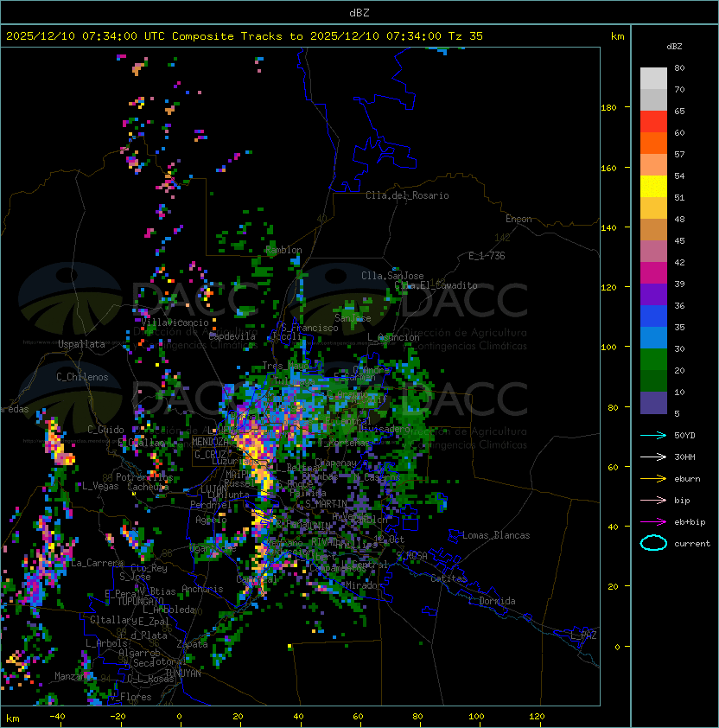Click the eburn yellow arrow legend icon

tap(653, 479)
